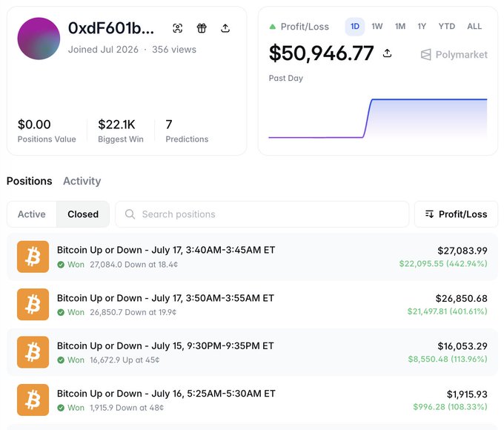
Task: Click the $22,095.55 (442.94%) profit
Action: pos(443,264)
